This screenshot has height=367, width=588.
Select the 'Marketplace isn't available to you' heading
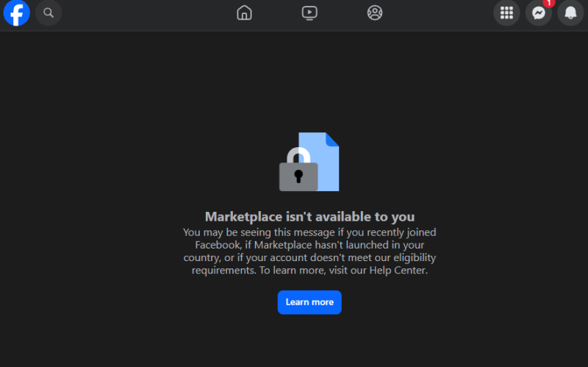point(309,216)
